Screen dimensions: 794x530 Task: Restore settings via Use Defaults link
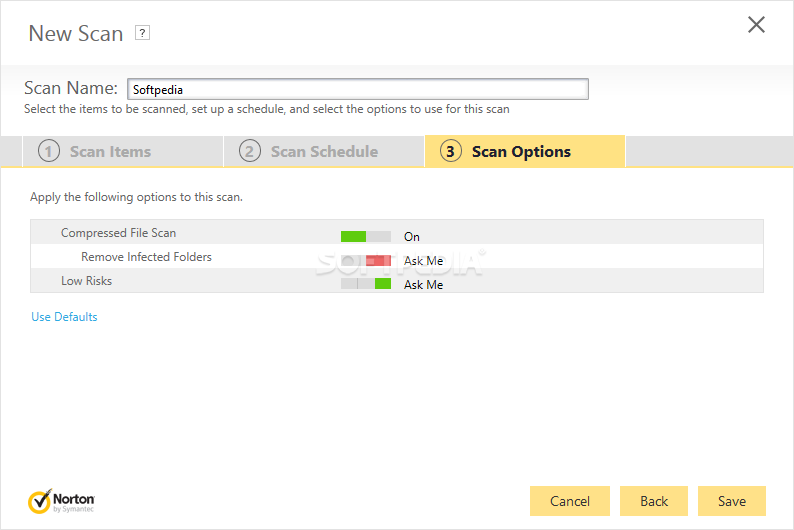(x=64, y=317)
